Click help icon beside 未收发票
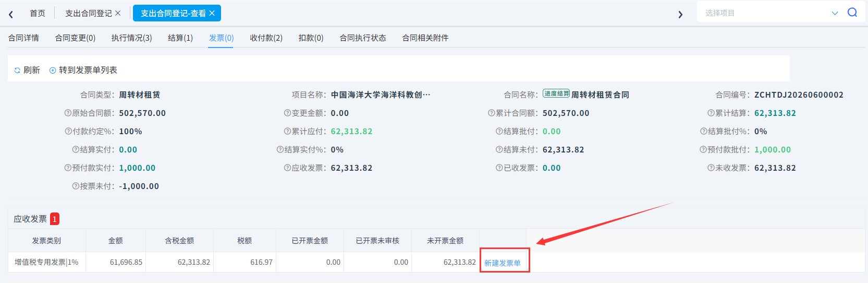Viewport: 868px width, 283px height. [711, 168]
